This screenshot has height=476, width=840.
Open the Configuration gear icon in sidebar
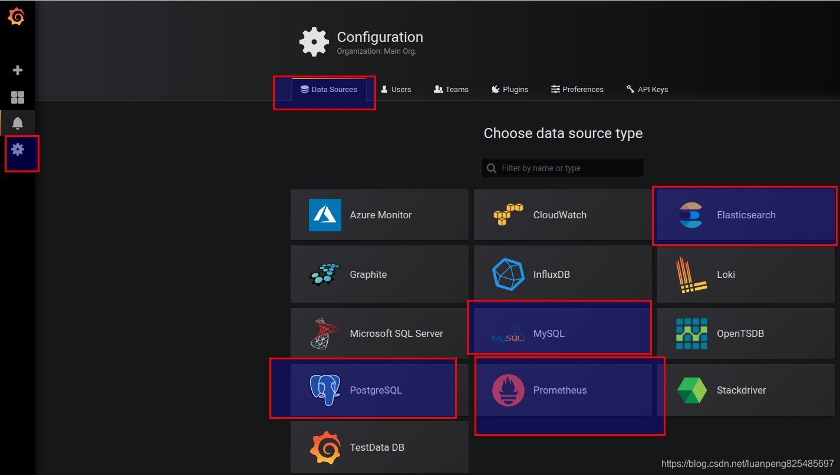tap(17, 149)
